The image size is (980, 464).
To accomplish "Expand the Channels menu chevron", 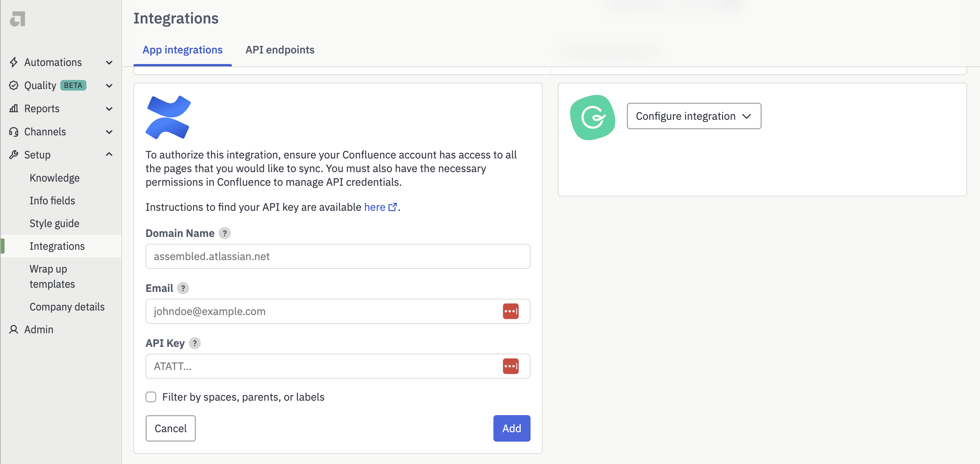I will tap(109, 132).
